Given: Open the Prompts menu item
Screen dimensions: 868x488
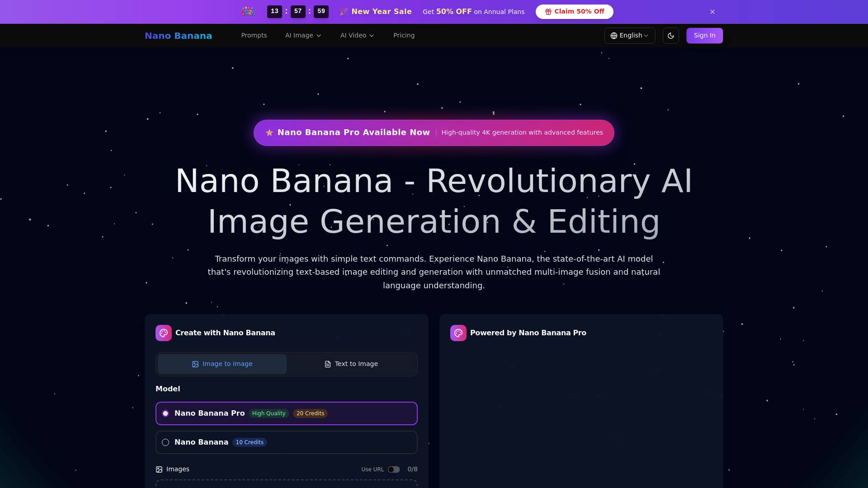Looking at the screenshot, I should pyautogui.click(x=254, y=35).
